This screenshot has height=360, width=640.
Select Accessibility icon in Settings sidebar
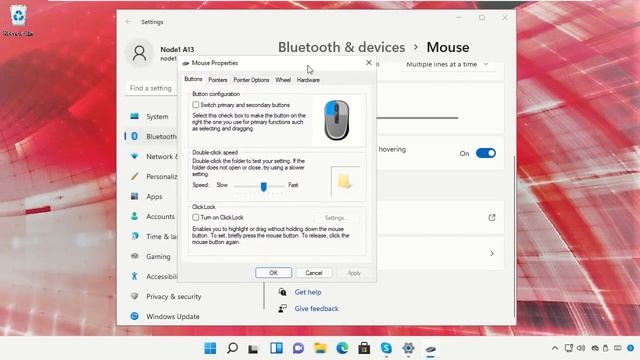tap(134, 276)
